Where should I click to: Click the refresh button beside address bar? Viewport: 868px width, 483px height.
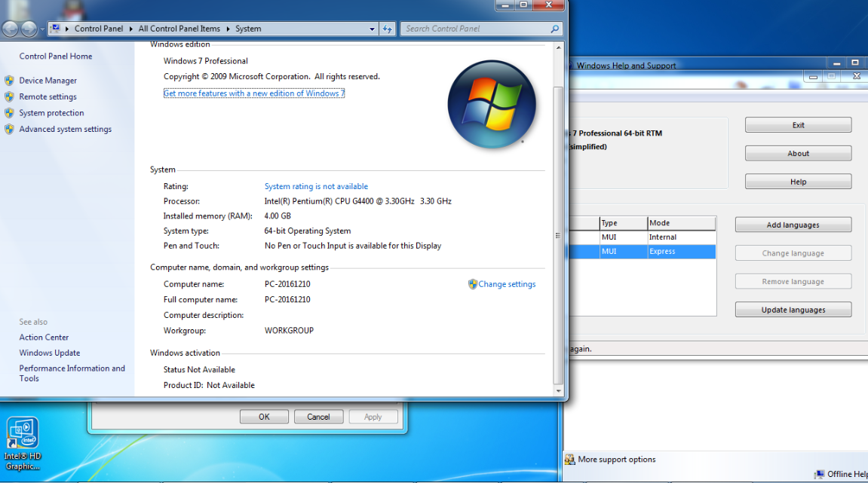pyautogui.click(x=388, y=29)
